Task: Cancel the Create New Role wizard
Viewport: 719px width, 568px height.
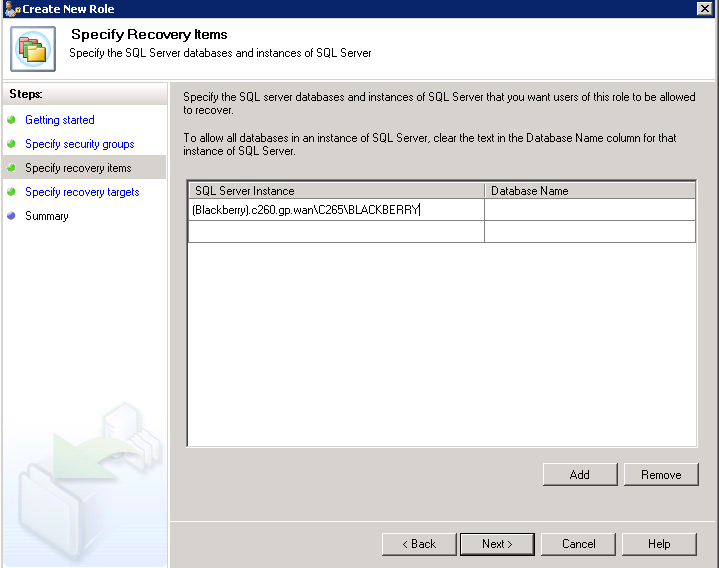Action: pos(578,544)
